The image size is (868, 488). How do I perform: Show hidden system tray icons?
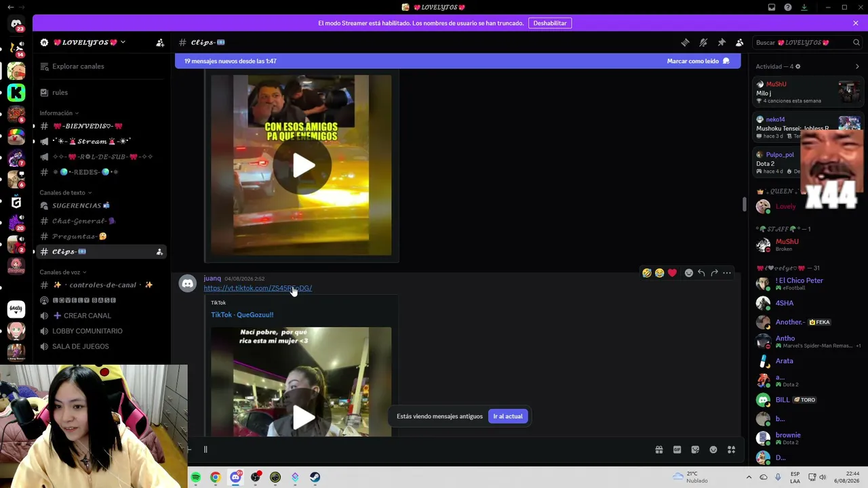tap(749, 477)
